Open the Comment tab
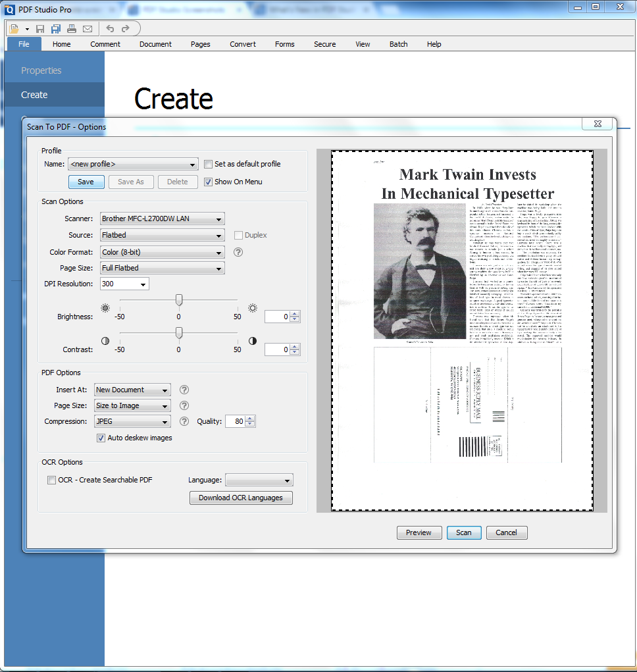The height and width of the screenshot is (672, 637). click(x=105, y=44)
